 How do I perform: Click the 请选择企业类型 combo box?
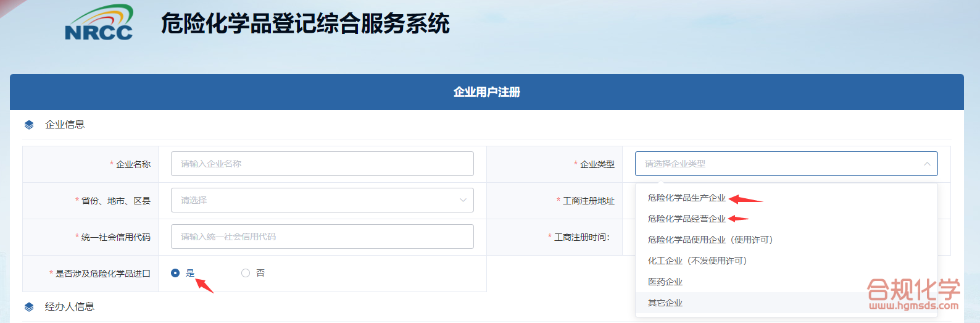(778, 164)
